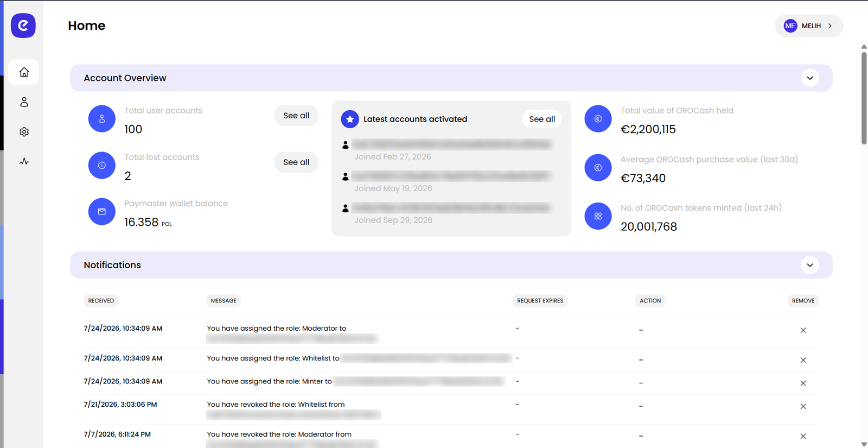Click the 20,001,768 tokens minted value
The height and width of the screenshot is (448, 868).
coord(649,227)
